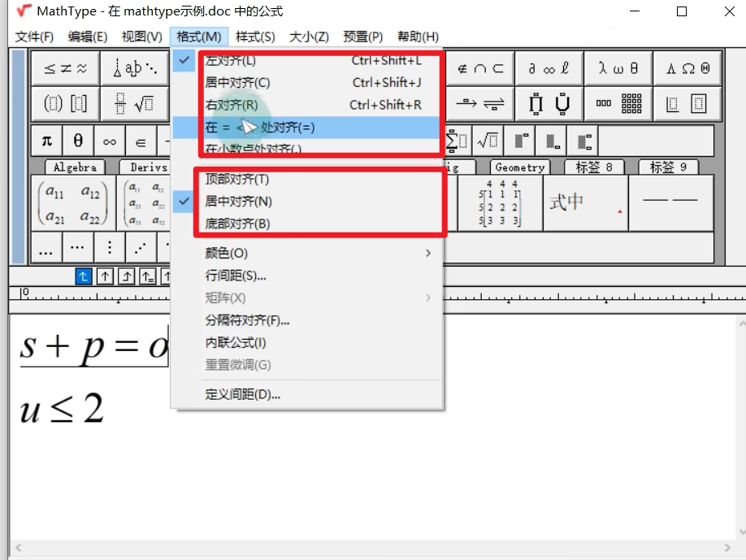The image size is (746, 560).
Task: Open the Edit (编辑) menu
Action: [x=88, y=37]
